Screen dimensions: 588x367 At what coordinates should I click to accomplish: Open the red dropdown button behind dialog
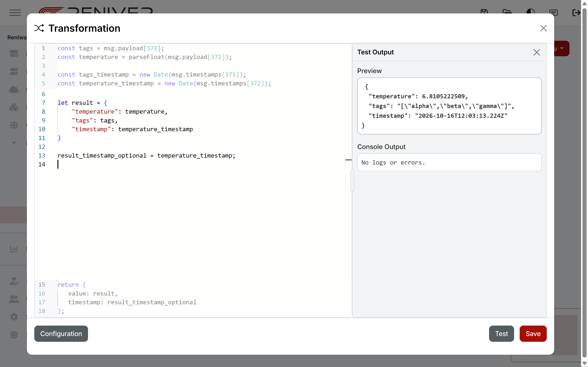pyautogui.click(x=561, y=48)
